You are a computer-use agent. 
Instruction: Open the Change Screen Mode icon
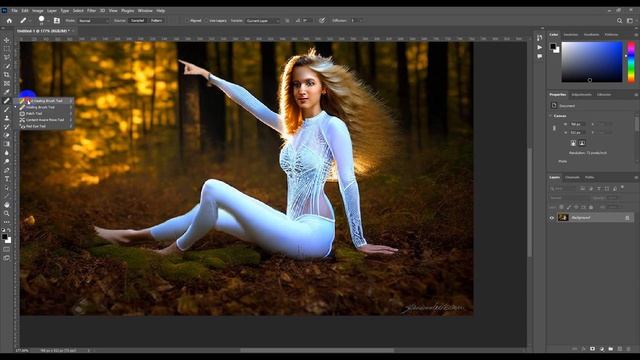click(7, 258)
